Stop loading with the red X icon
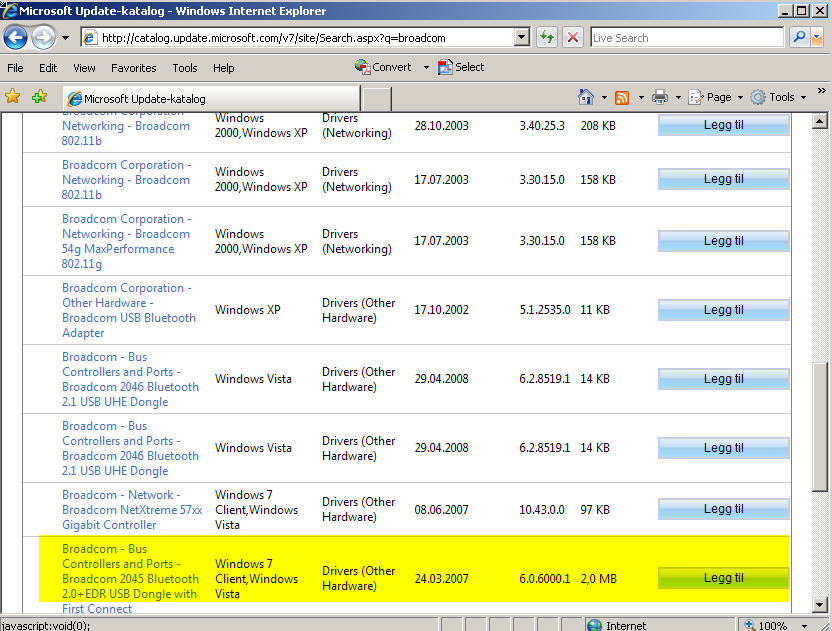The width and height of the screenshot is (832, 631). click(x=573, y=38)
